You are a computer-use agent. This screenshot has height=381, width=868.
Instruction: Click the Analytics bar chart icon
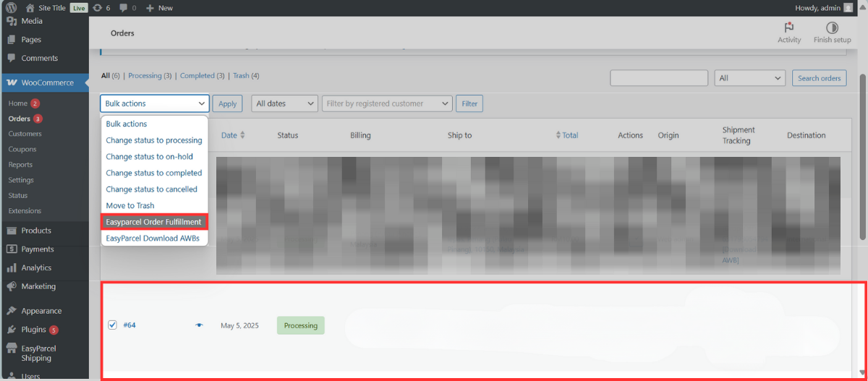12,268
